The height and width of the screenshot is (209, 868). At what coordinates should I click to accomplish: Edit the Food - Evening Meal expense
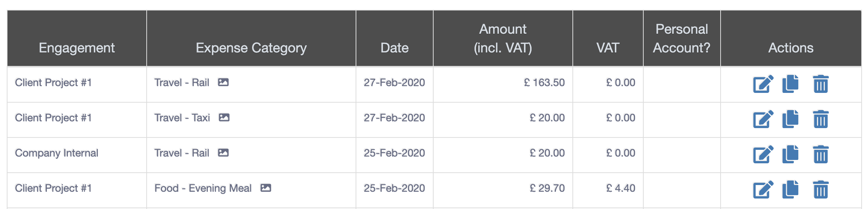coord(763,190)
